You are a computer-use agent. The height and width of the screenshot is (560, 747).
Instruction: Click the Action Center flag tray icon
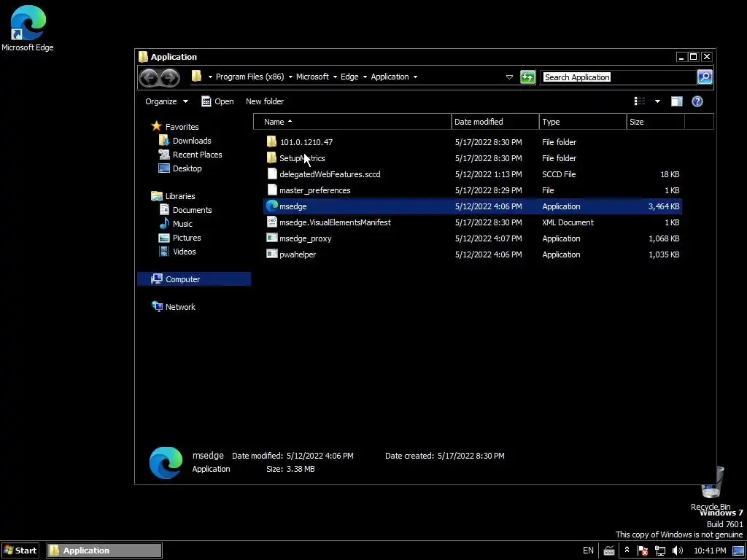(642, 551)
